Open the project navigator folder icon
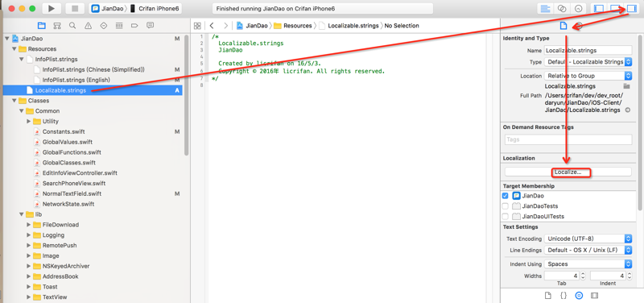This screenshot has height=303, width=644. click(x=42, y=26)
